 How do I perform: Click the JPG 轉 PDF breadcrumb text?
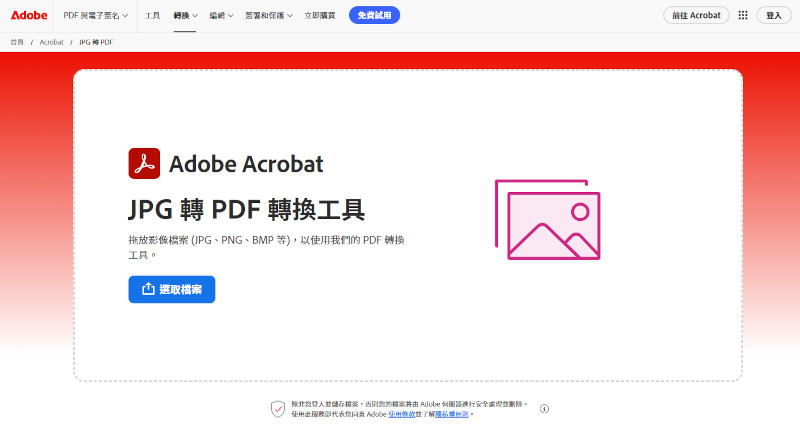[96, 42]
